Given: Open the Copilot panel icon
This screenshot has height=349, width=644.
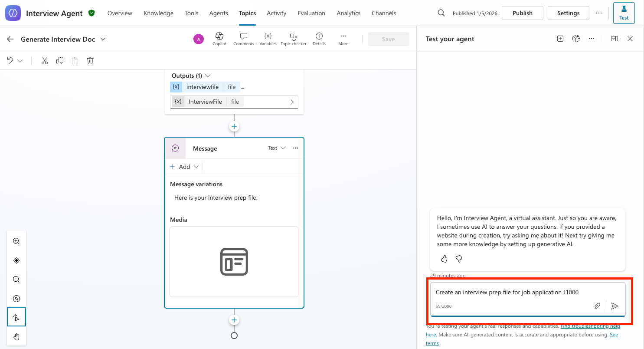Looking at the screenshot, I should [x=219, y=39].
